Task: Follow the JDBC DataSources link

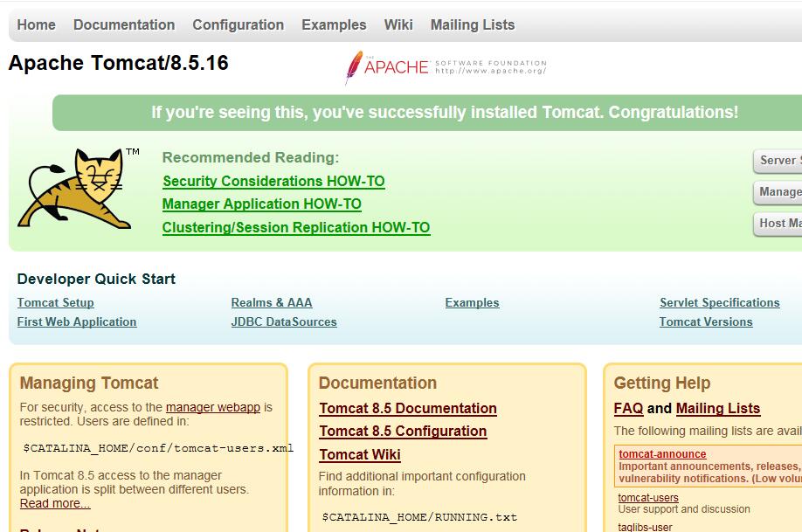Action: pyautogui.click(x=284, y=321)
